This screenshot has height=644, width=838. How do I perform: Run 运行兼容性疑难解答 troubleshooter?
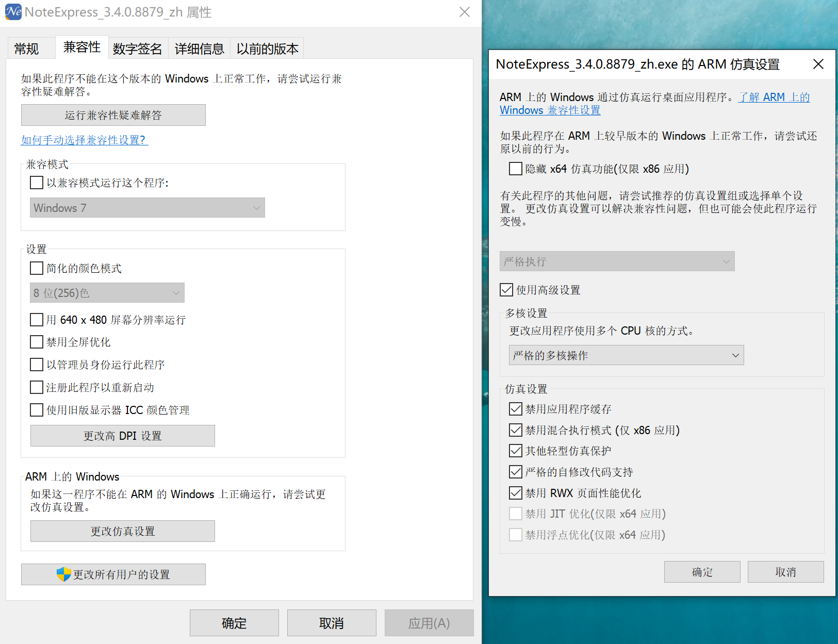coord(113,115)
